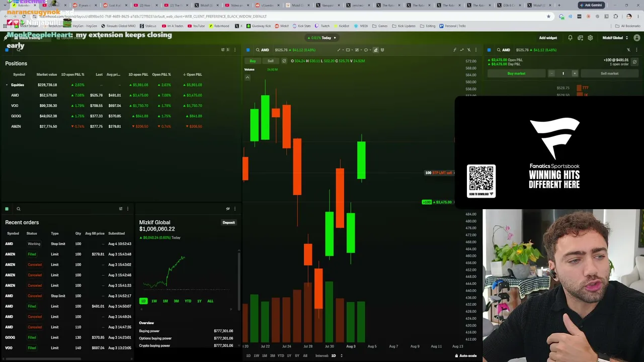The height and width of the screenshot is (362, 644).
Task: Select YTD range on account chart
Action: (188, 301)
